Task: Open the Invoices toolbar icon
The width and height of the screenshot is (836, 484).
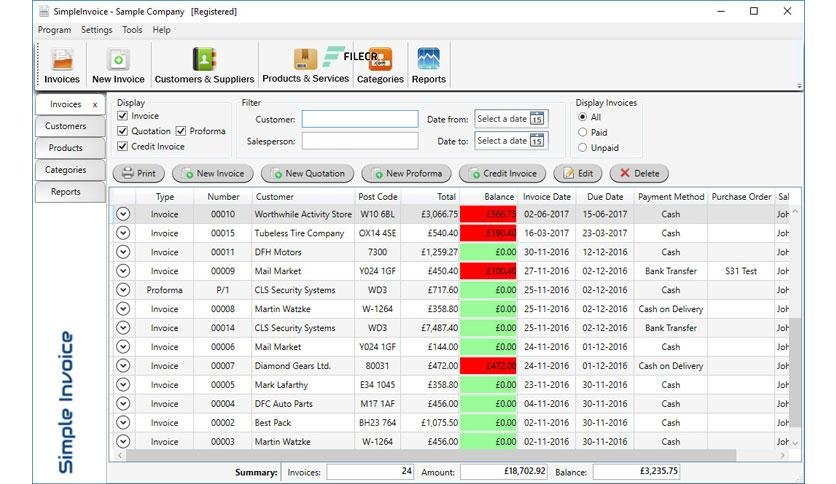Action: (x=62, y=66)
